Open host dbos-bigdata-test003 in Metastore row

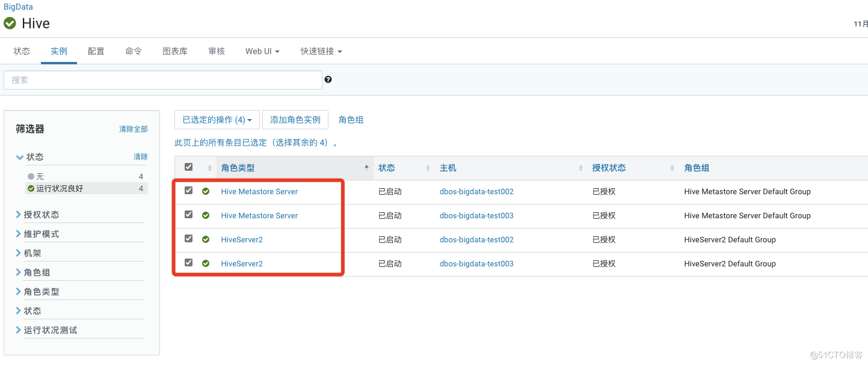[476, 215]
